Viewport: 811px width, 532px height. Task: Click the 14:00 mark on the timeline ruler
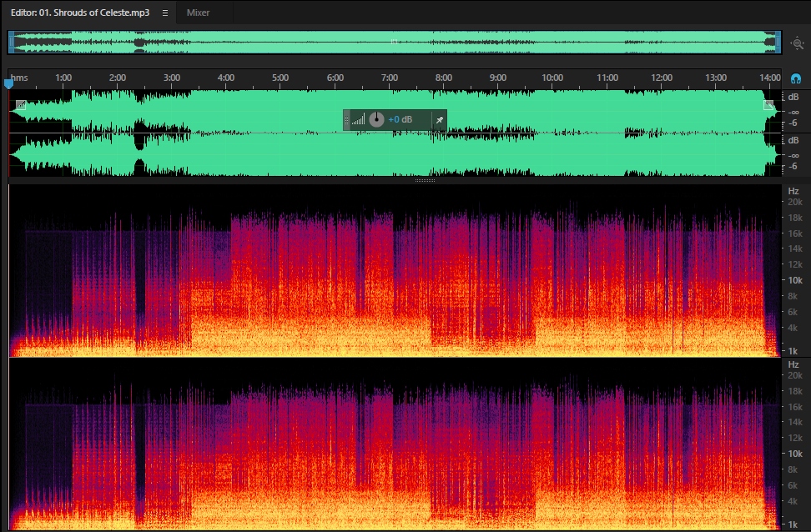[x=770, y=78]
